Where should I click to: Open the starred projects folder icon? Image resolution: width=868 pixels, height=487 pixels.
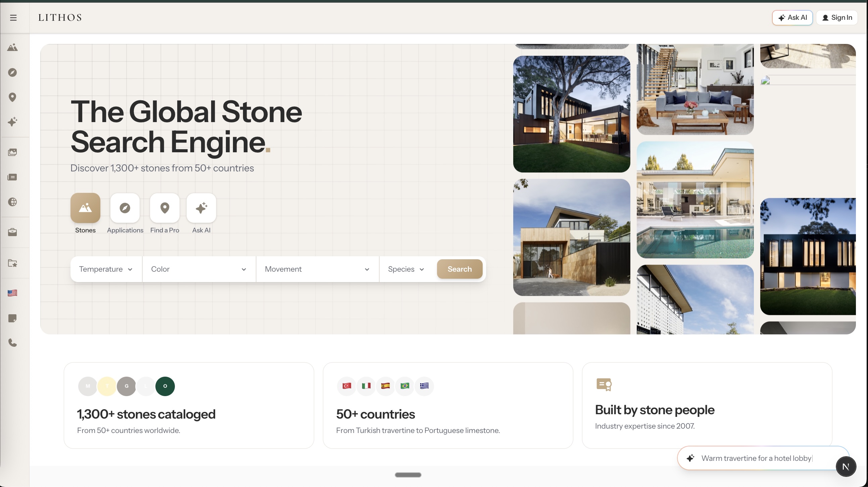12,264
